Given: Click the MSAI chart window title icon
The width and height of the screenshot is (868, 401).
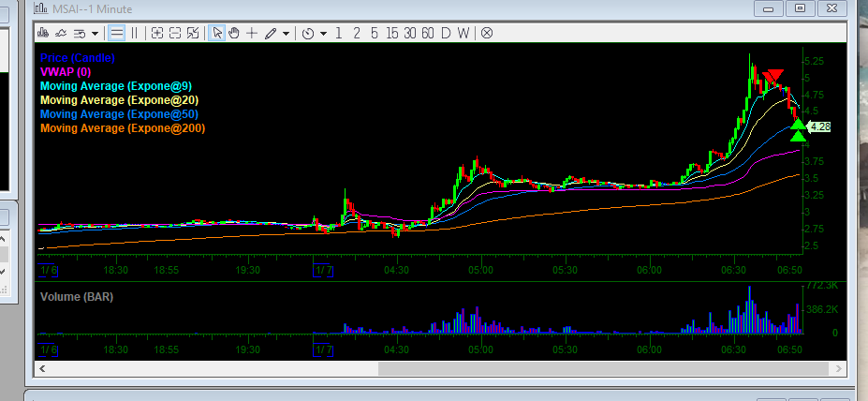Looking at the screenshot, I should (41, 8).
